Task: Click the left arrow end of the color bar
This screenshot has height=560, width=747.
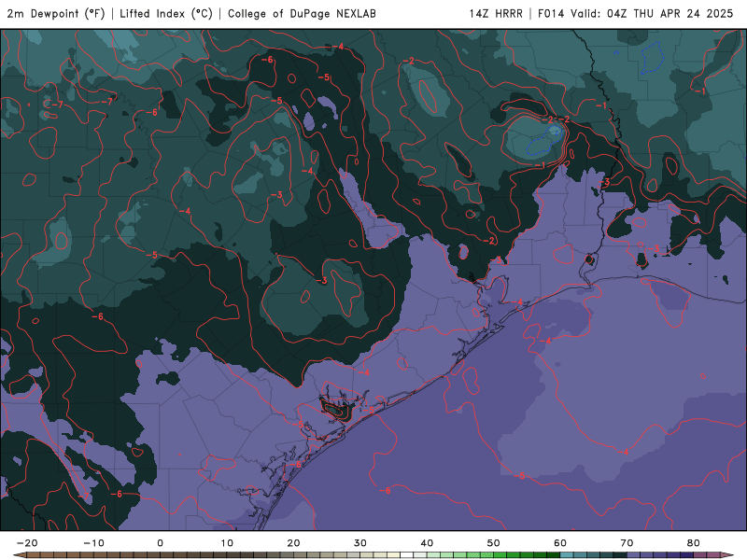Action: click(x=19, y=555)
